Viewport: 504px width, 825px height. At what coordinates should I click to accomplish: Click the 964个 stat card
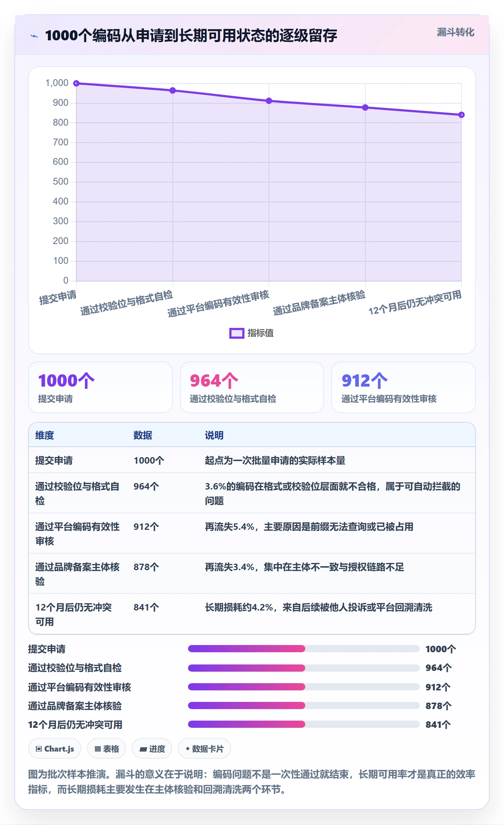[x=252, y=387]
